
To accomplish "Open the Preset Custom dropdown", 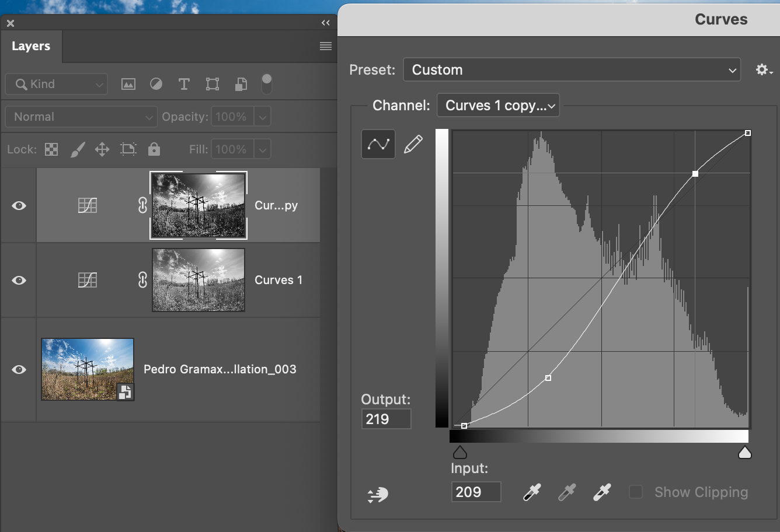I will 572,70.
